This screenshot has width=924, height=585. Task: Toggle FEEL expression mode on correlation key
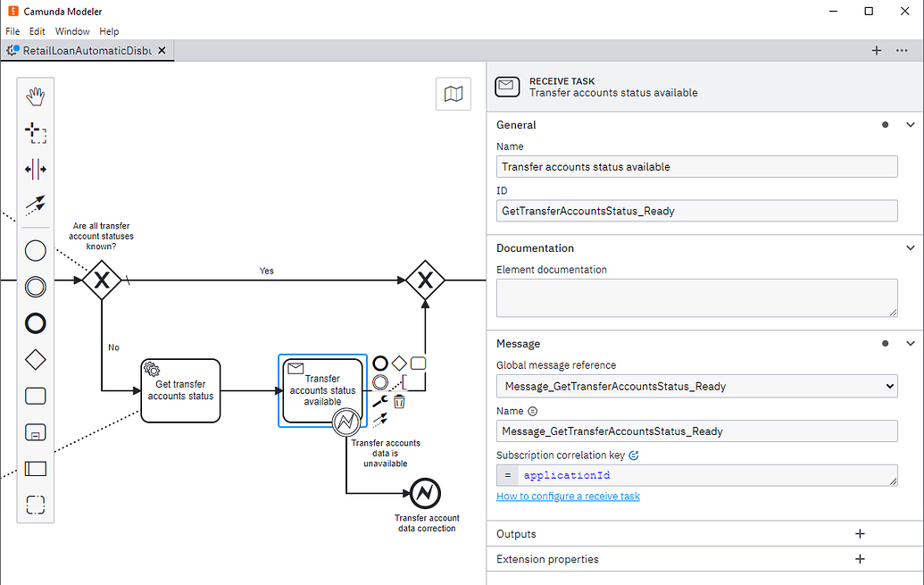pyautogui.click(x=506, y=475)
